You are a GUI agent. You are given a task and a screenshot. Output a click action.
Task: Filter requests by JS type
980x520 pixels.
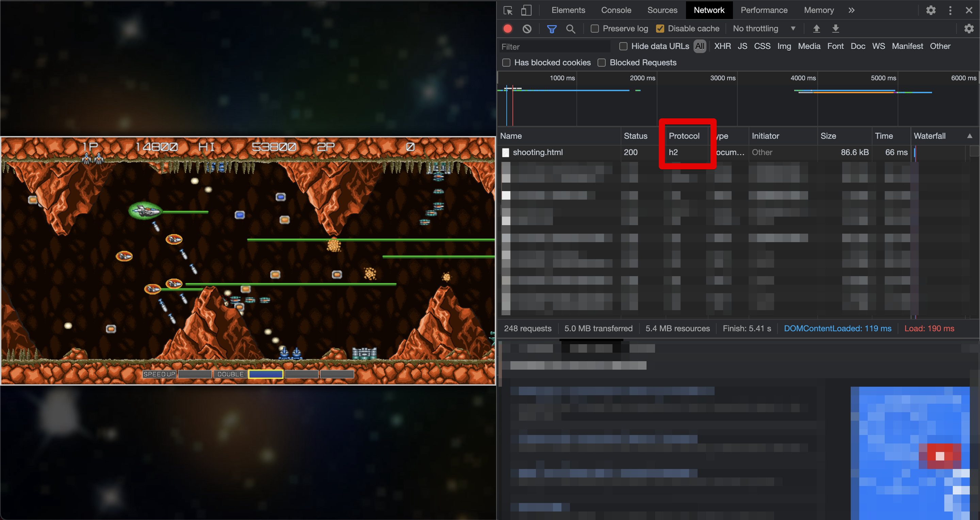click(742, 46)
